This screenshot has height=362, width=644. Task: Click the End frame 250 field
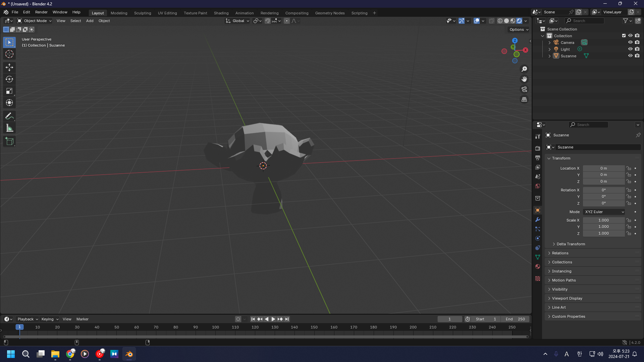click(515, 319)
